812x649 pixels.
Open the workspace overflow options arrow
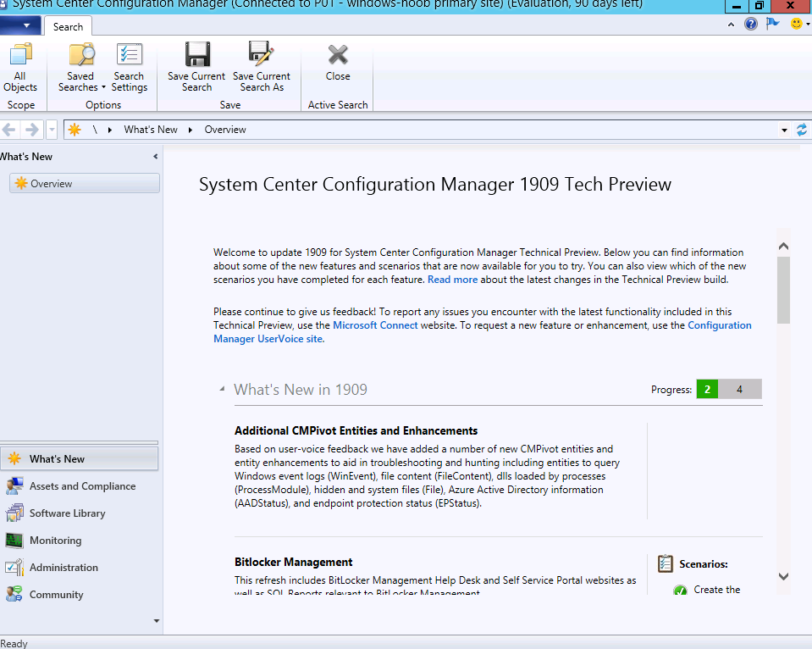pos(157,621)
